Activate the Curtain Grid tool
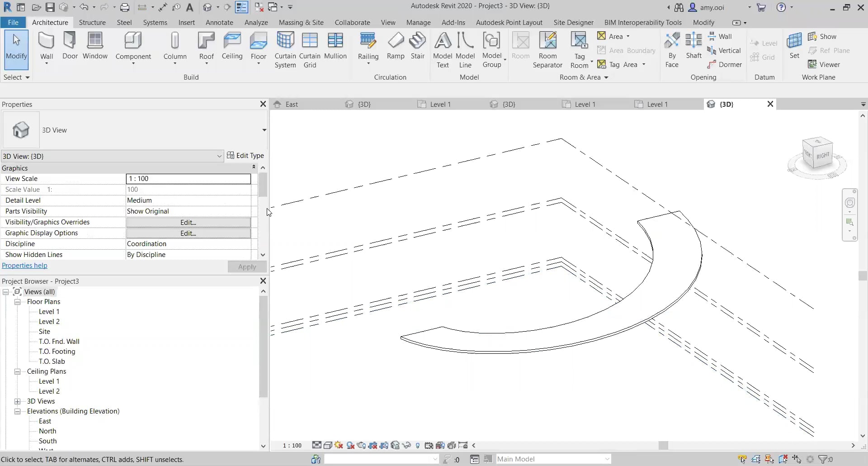 310,49
